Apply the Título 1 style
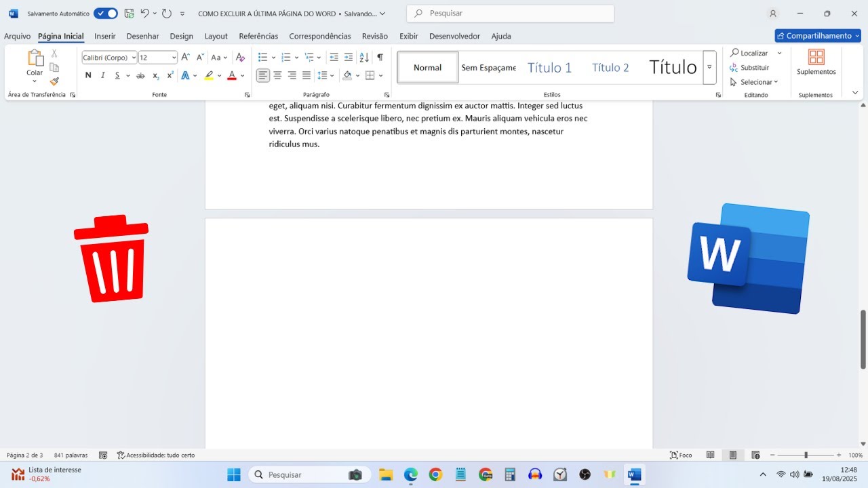This screenshot has height=488, width=868. [x=549, y=67]
